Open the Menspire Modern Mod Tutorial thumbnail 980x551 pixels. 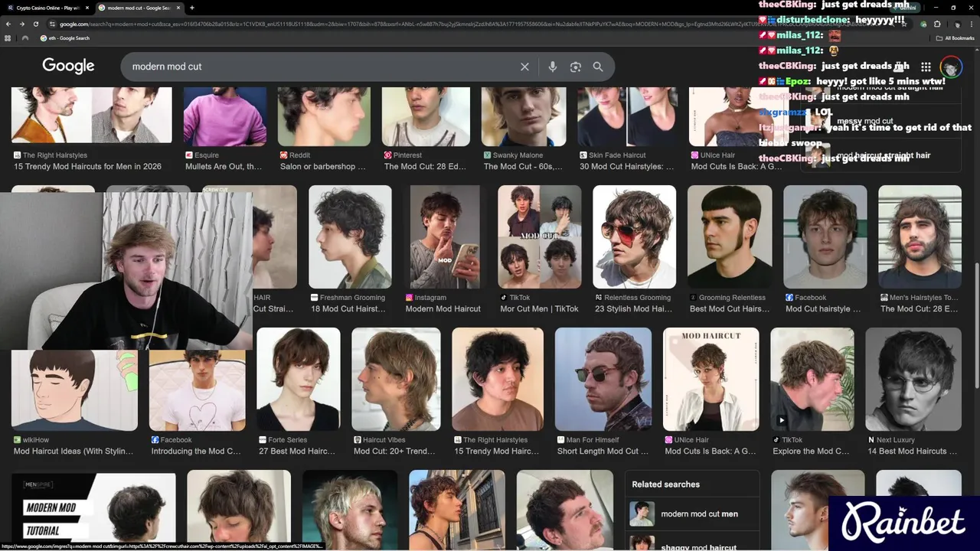pos(93,511)
